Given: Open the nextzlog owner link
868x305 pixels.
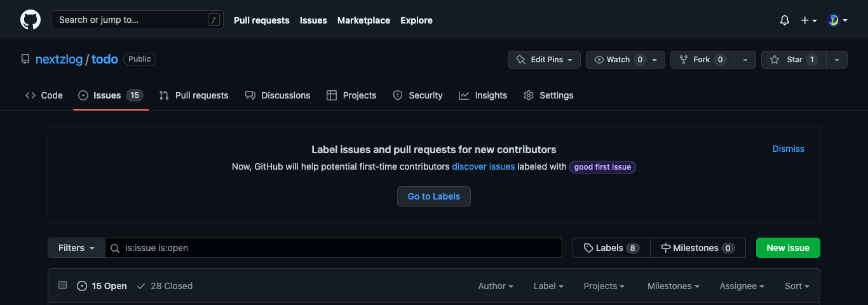Looking at the screenshot, I should [59, 59].
